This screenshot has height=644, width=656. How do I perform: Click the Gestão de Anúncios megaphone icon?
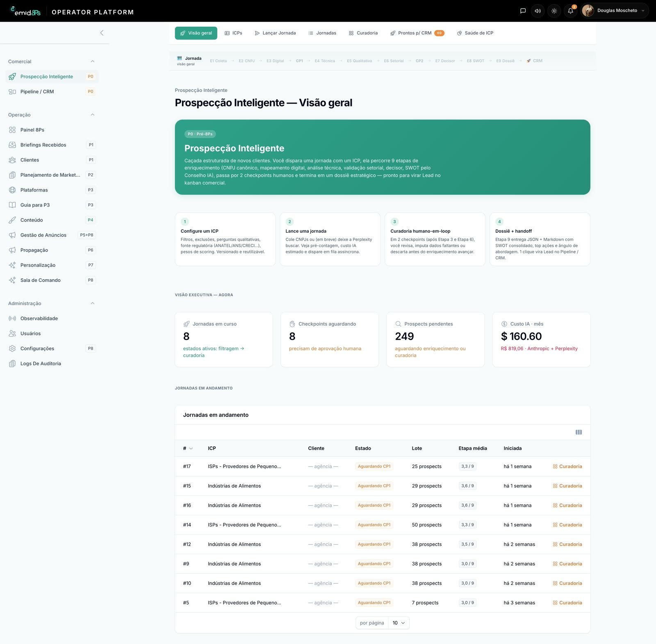point(12,235)
